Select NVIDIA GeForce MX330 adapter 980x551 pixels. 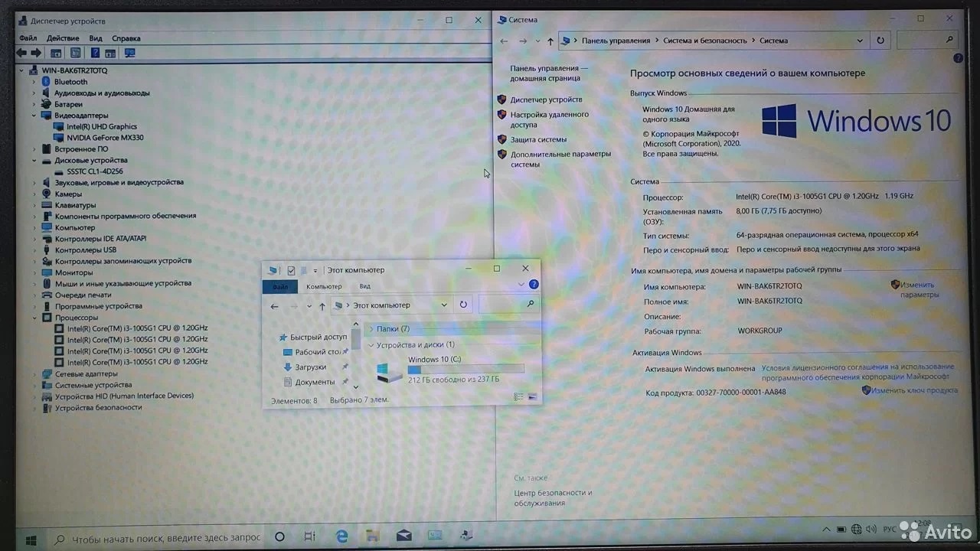[105, 138]
